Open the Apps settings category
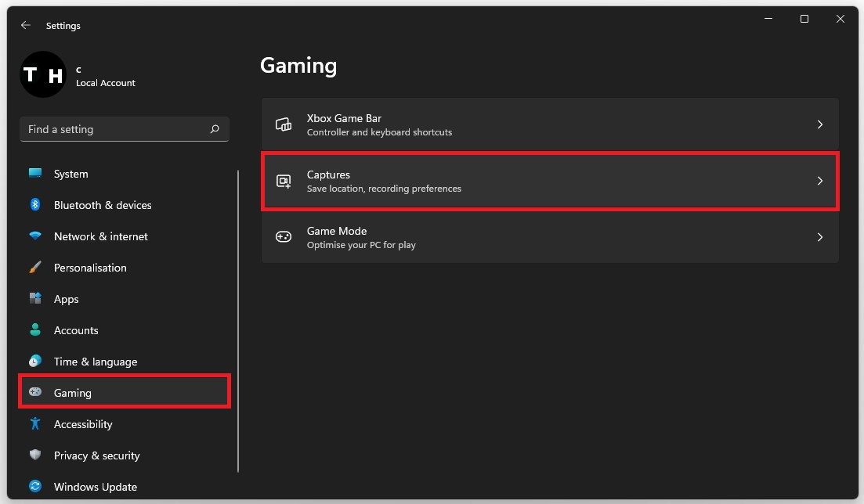The height and width of the screenshot is (504, 864). click(x=67, y=299)
